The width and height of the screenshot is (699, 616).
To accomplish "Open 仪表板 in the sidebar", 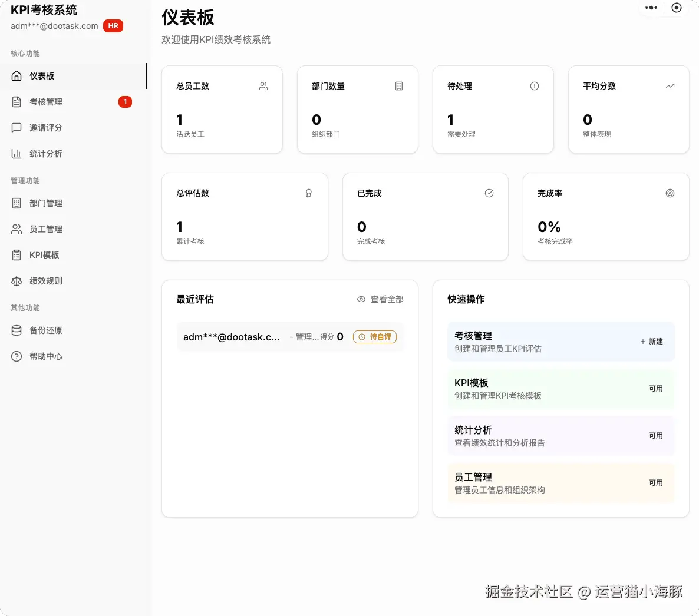I will tap(73, 76).
